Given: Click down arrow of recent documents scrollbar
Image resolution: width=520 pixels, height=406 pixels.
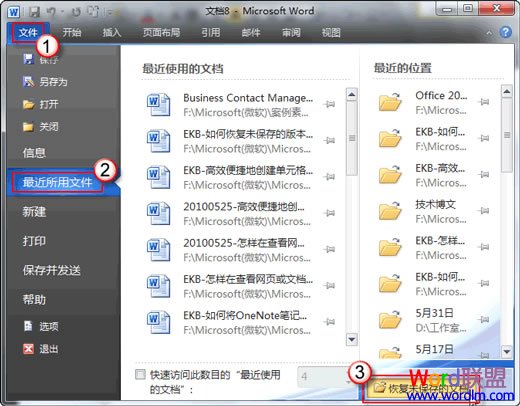Looking at the screenshot, I should pyautogui.click(x=352, y=339).
